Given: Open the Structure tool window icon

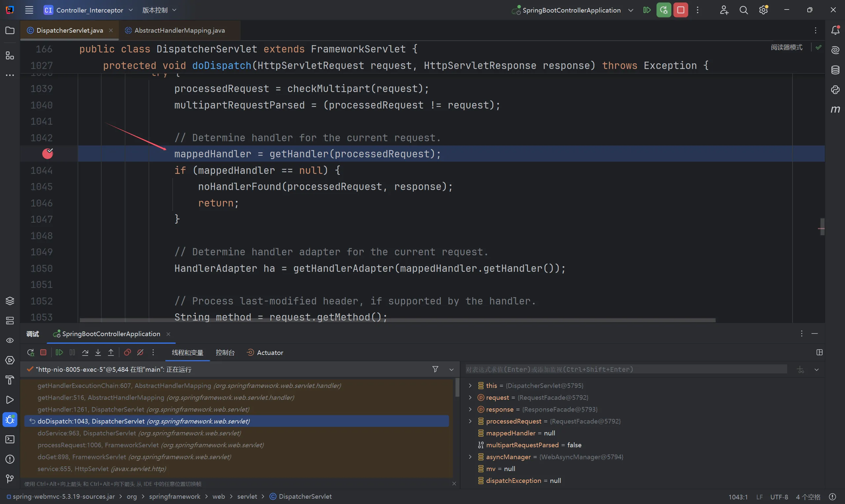Looking at the screenshot, I should point(10,55).
